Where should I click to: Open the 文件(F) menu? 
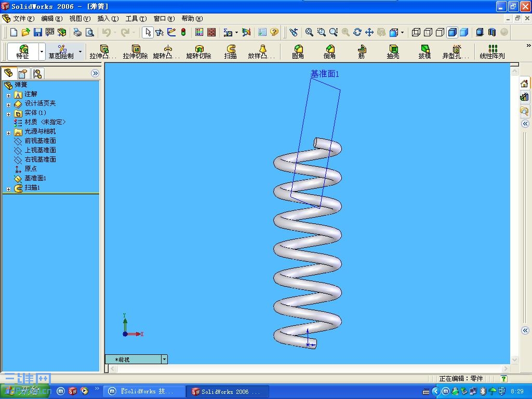24,19
